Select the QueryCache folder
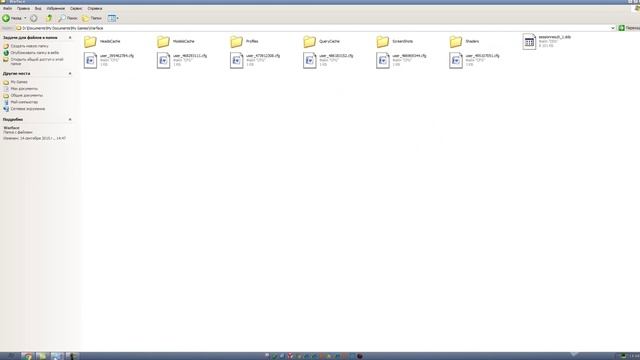 coord(322,41)
